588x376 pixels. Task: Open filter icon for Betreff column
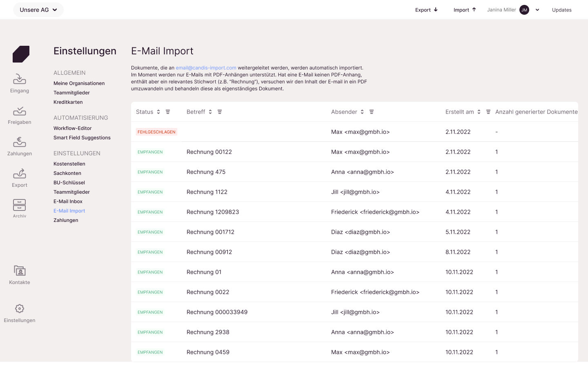[x=220, y=112]
